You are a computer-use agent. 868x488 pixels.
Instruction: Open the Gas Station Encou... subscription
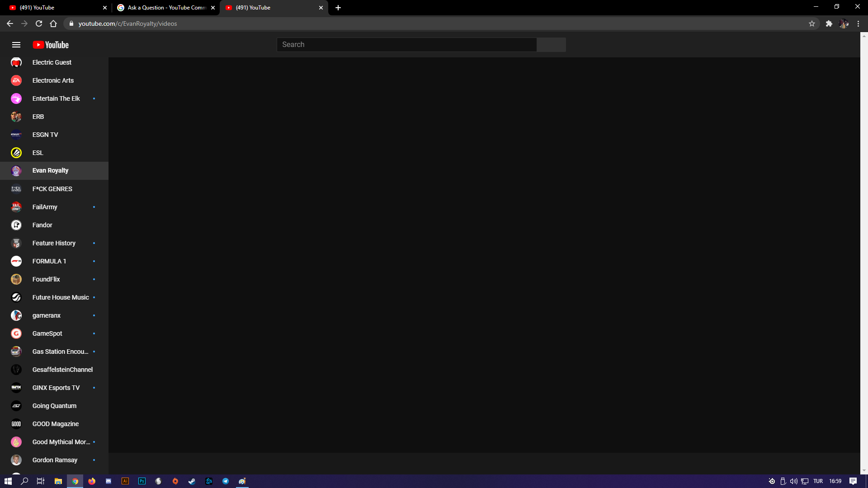(x=54, y=352)
